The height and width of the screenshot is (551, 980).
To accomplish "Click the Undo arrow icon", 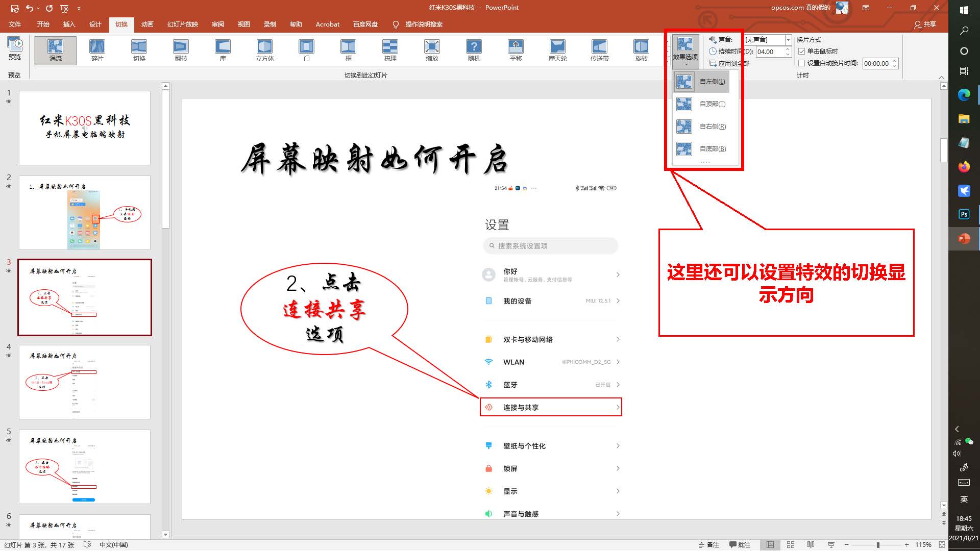I will pyautogui.click(x=30, y=8).
